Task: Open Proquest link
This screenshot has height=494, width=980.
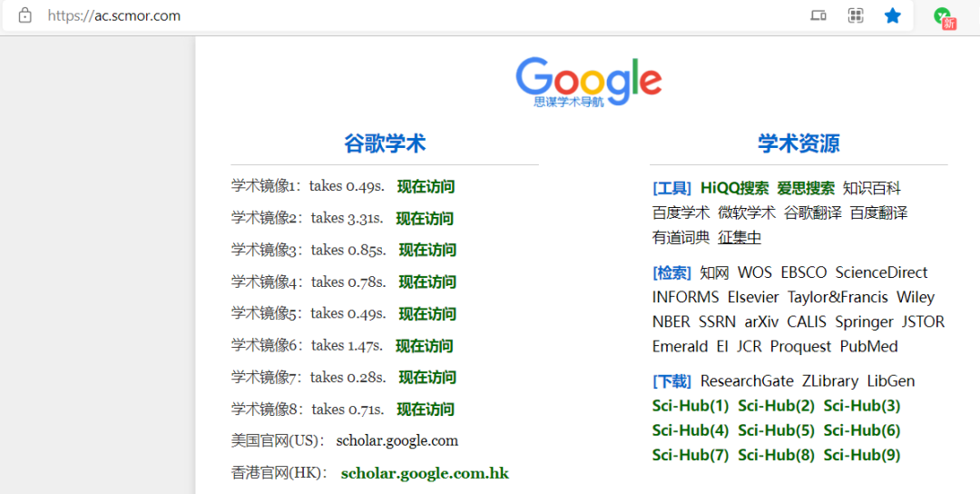Action: pos(801,346)
